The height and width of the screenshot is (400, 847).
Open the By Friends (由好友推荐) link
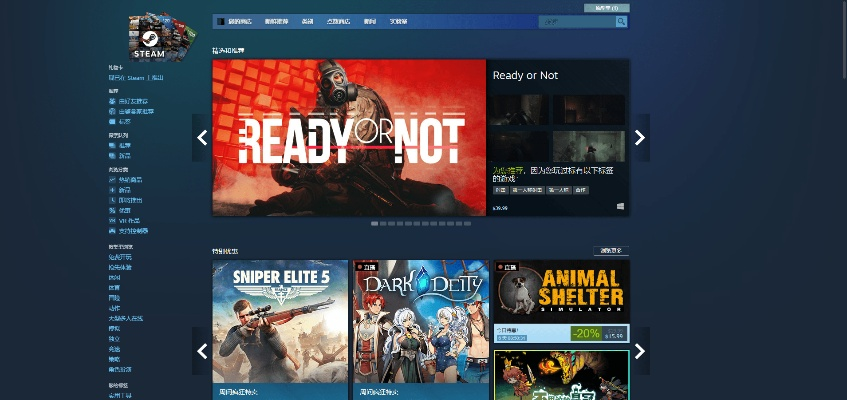pos(133,101)
